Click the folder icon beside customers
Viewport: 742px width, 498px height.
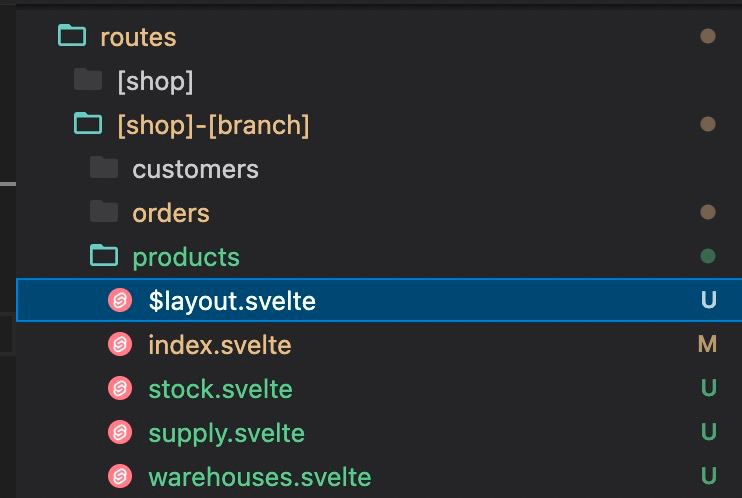[103, 169]
